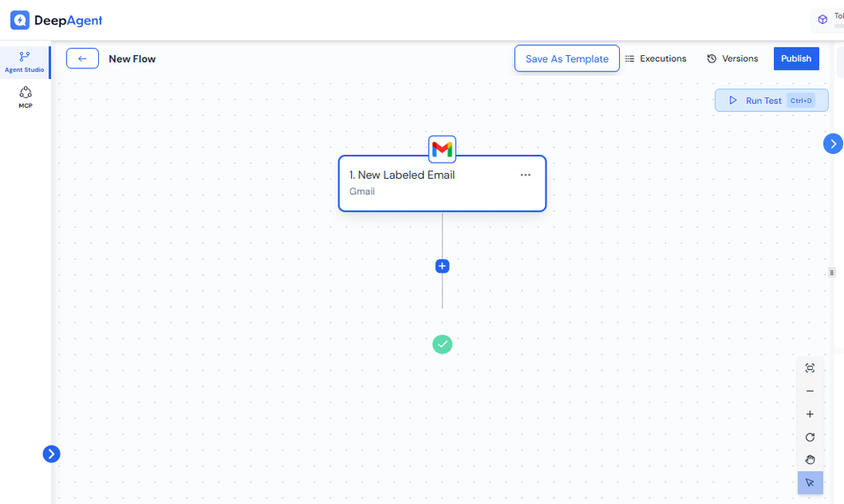The width and height of the screenshot is (844, 504).
Task: Activate the hand pan tool
Action: [x=809, y=460]
